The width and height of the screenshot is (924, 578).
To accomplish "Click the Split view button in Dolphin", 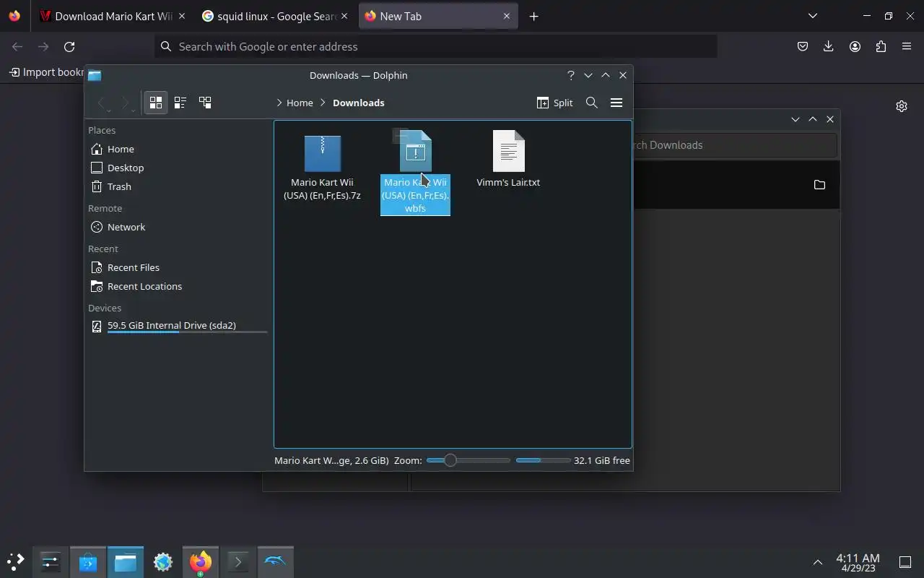I will coord(554,103).
